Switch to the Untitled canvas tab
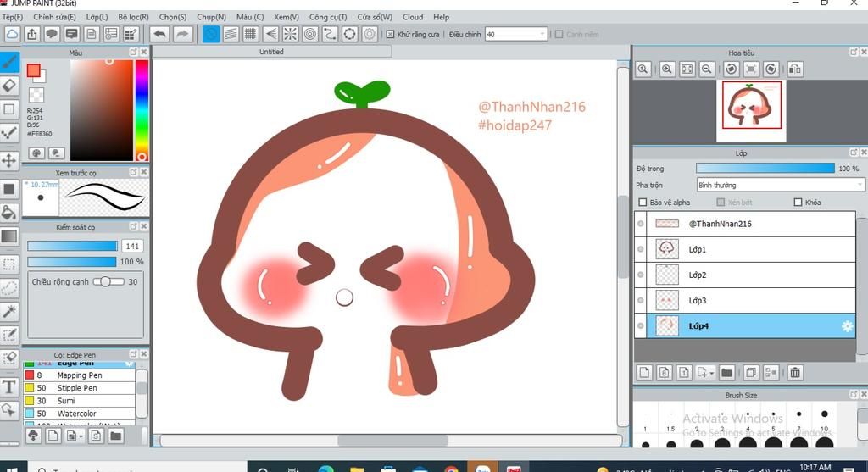This screenshot has height=472, width=868. (271, 52)
